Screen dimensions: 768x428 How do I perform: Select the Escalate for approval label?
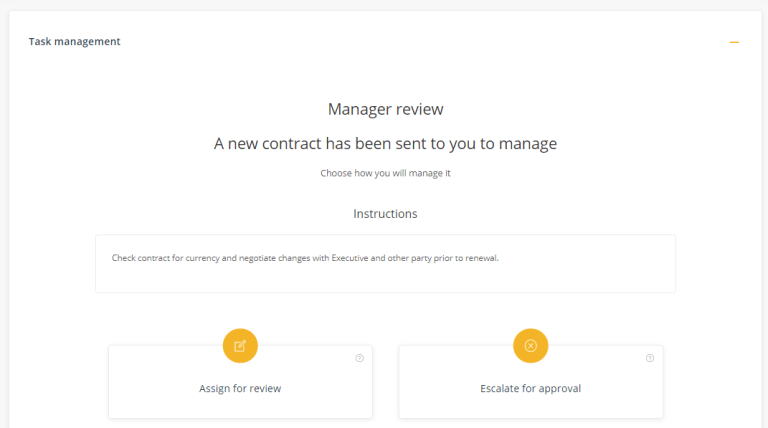click(x=530, y=388)
